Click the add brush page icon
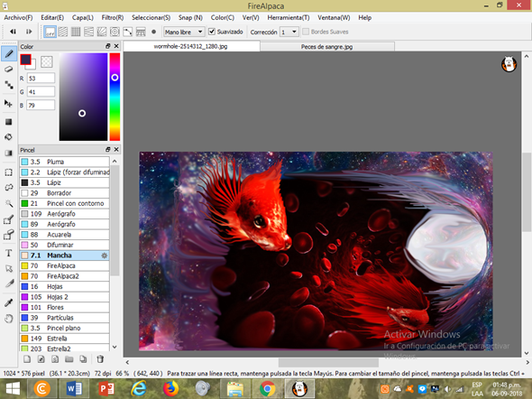The width and height of the screenshot is (532, 399). click(27, 359)
